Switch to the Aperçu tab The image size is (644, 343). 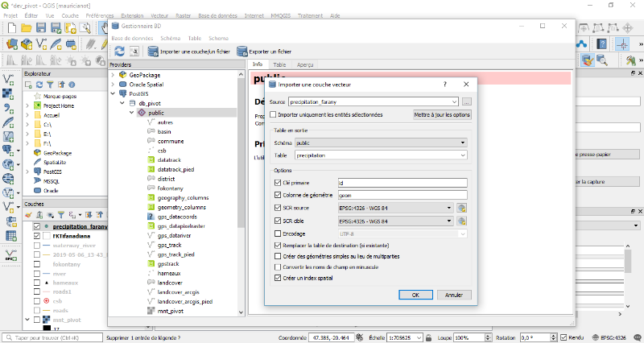[x=305, y=64]
